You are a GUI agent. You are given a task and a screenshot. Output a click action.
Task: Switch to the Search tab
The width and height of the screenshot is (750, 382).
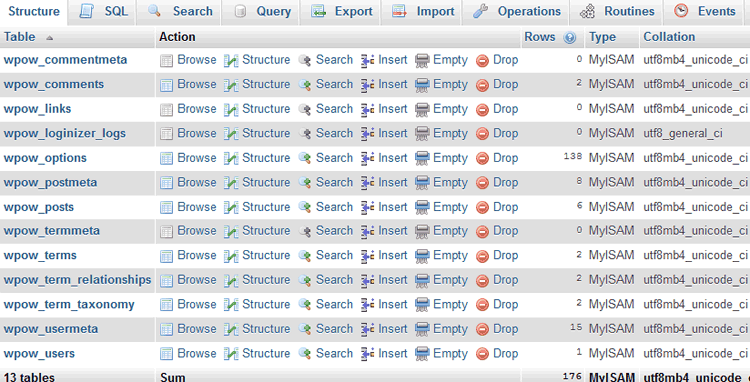[180, 11]
